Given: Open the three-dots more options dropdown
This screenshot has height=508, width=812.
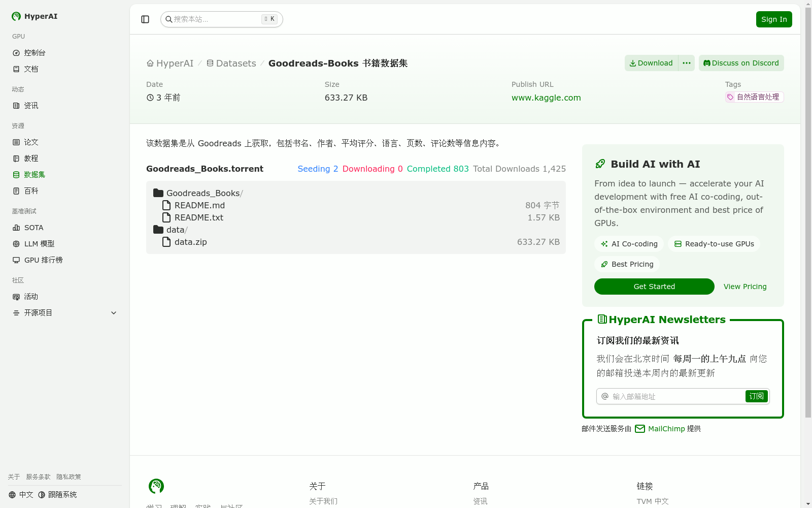Looking at the screenshot, I should tap(687, 63).
